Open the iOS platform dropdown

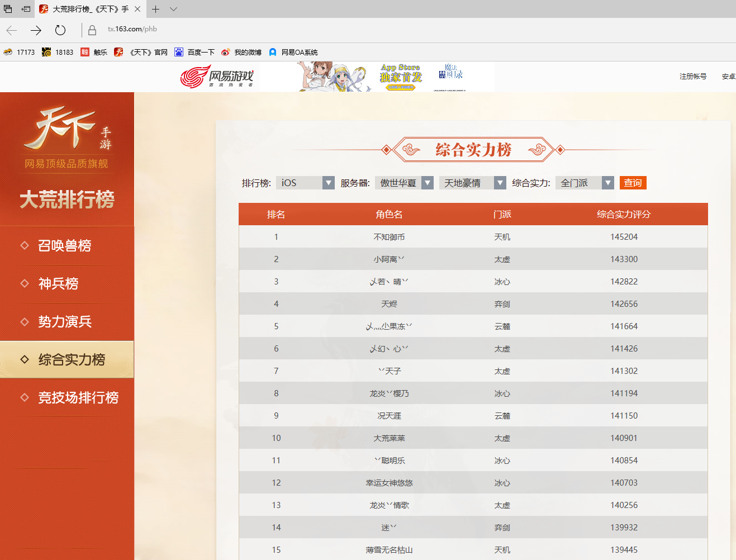(x=305, y=183)
